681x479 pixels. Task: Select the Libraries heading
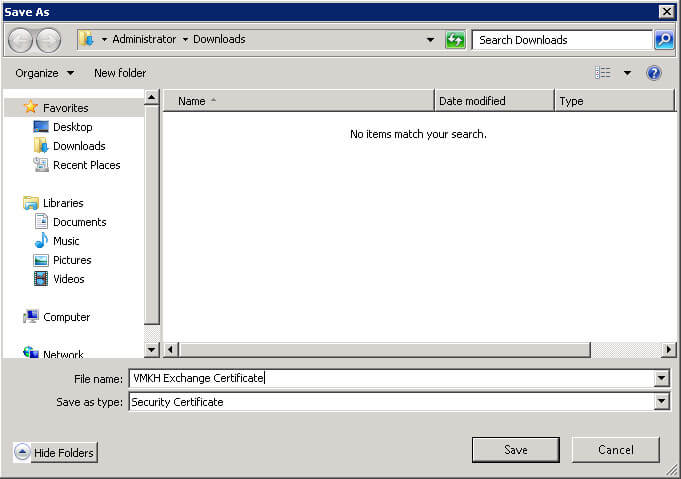(x=63, y=203)
